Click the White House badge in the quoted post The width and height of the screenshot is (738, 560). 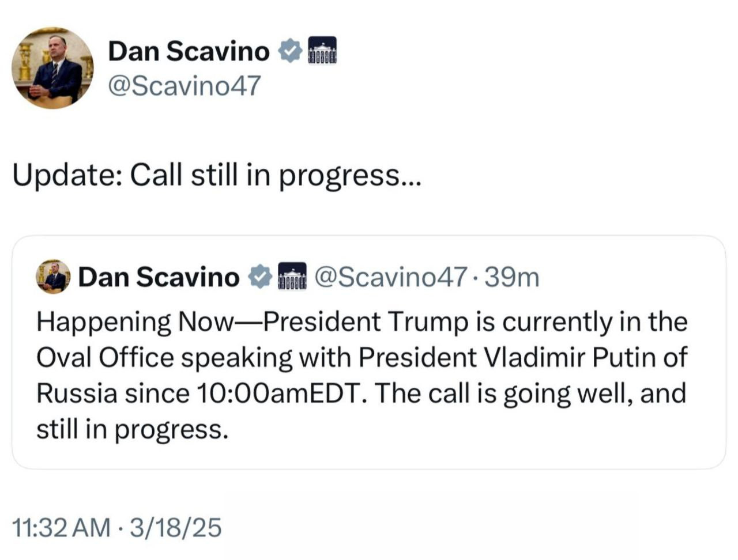click(292, 277)
